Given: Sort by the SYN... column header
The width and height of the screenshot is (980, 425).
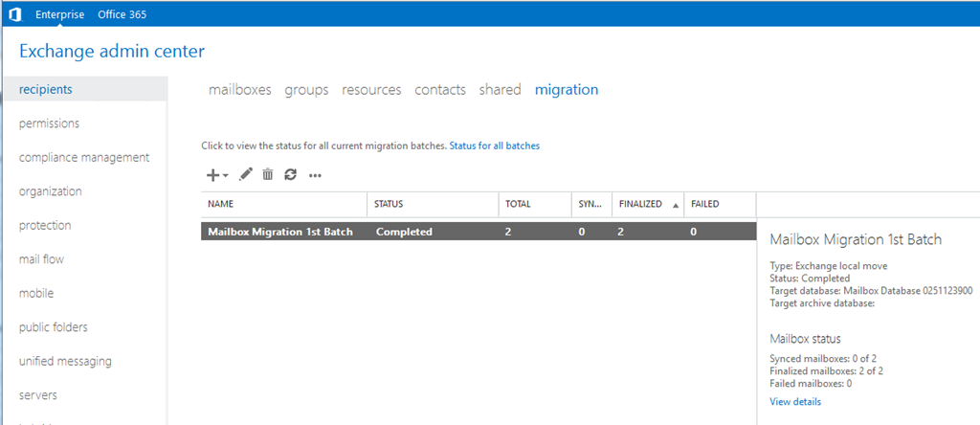Looking at the screenshot, I should point(591,205).
